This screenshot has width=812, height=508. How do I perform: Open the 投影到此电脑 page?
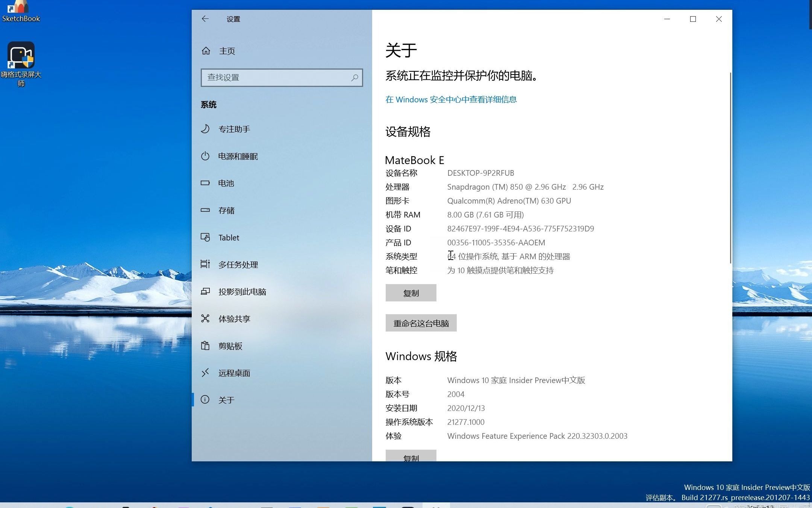click(x=282, y=292)
